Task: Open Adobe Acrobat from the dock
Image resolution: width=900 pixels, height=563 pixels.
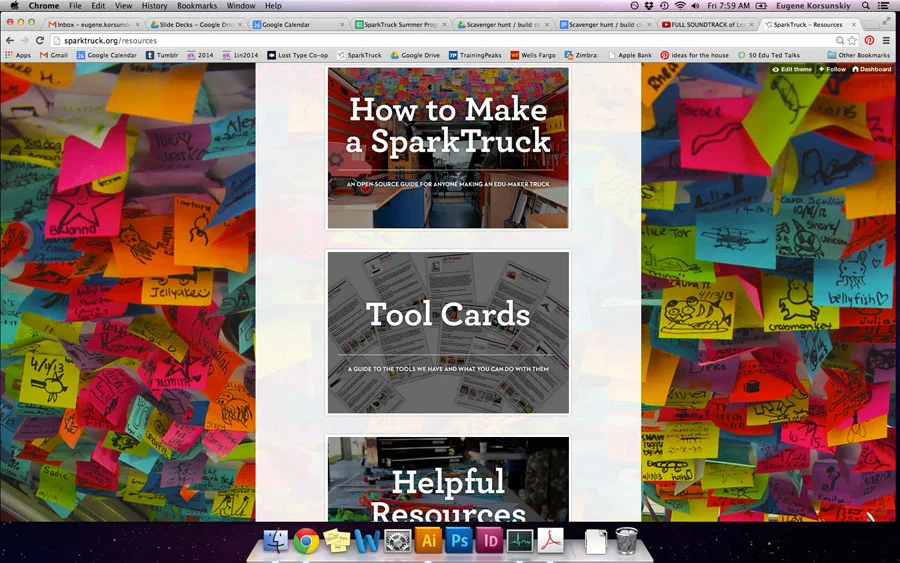Action: coord(550,541)
